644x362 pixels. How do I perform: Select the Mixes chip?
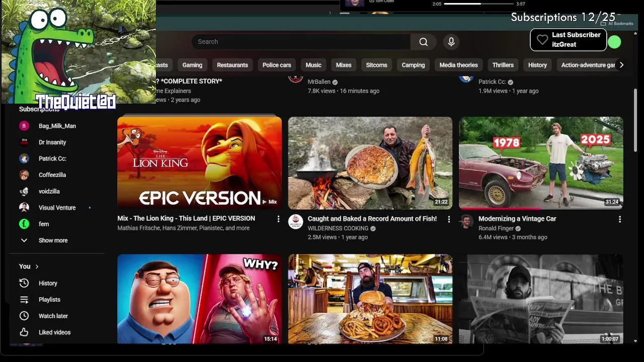coord(344,65)
